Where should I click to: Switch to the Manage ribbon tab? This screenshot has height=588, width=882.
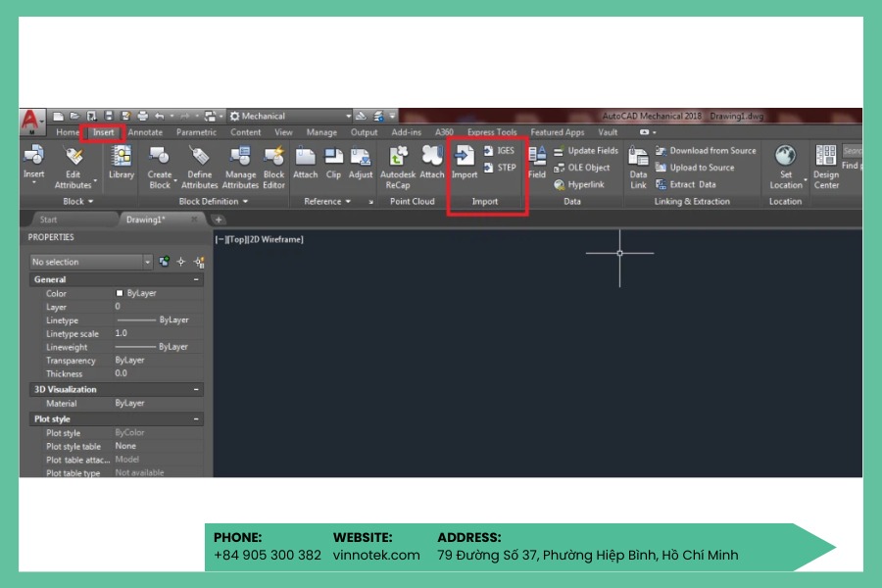pyautogui.click(x=321, y=132)
